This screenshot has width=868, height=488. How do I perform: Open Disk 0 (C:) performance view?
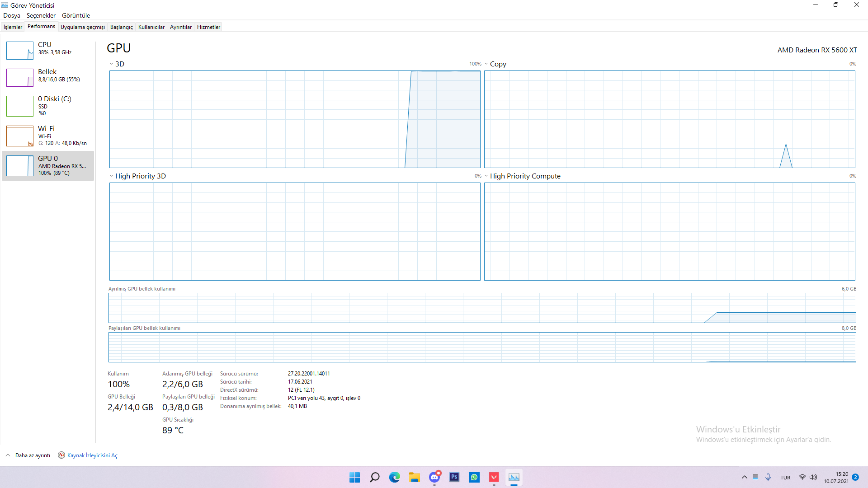pyautogui.click(x=20, y=106)
